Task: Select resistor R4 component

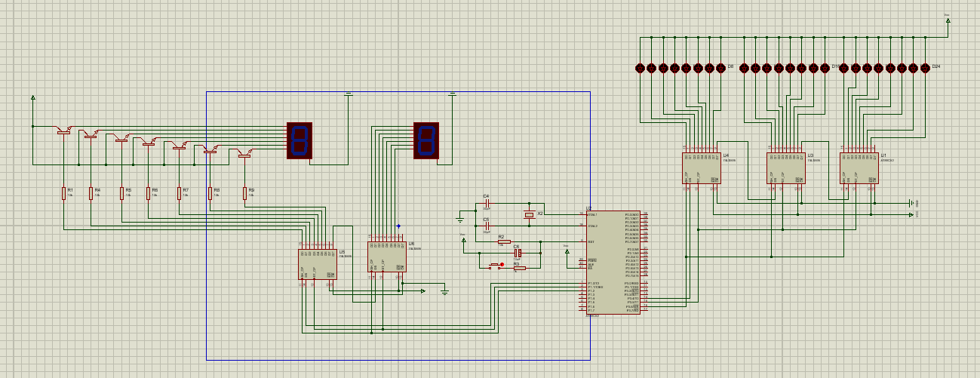Action: (91, 194)
